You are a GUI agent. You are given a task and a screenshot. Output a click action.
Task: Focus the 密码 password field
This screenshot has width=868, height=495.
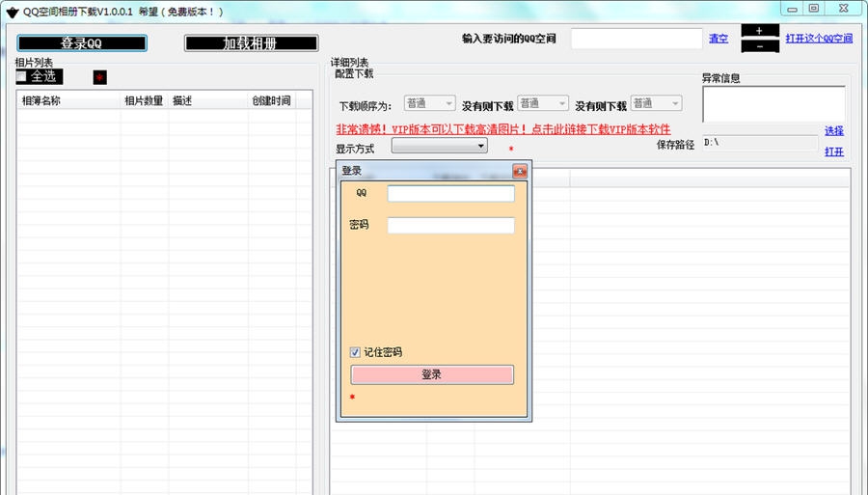click(450, 226)
